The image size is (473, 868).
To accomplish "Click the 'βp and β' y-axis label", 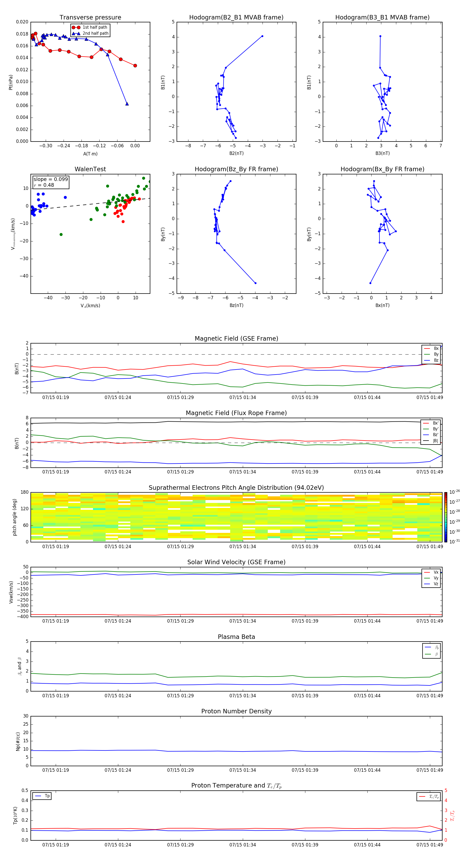I will pyautogui.click(x=19, y=666).
